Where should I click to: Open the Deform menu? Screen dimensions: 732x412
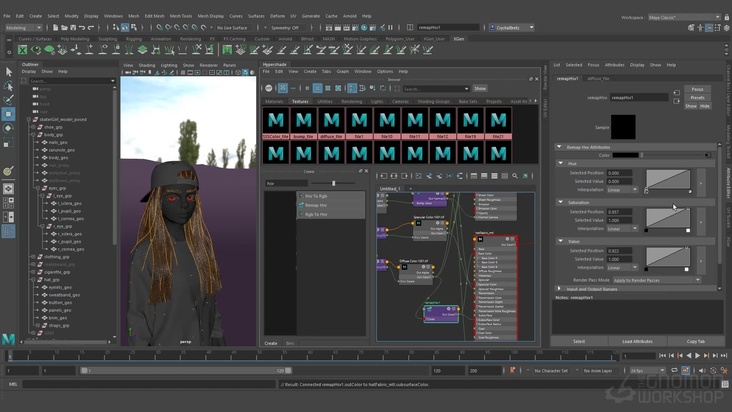coord(277,16)
